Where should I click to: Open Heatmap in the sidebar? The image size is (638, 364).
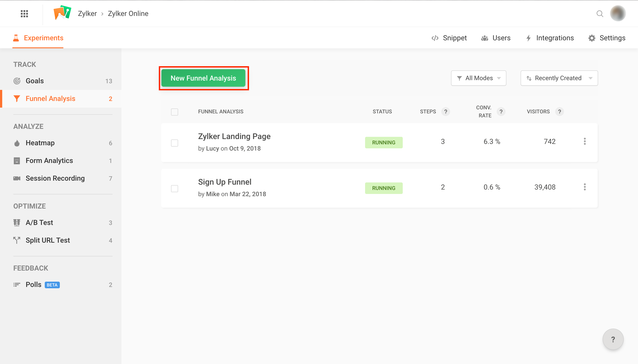[60, 143]
